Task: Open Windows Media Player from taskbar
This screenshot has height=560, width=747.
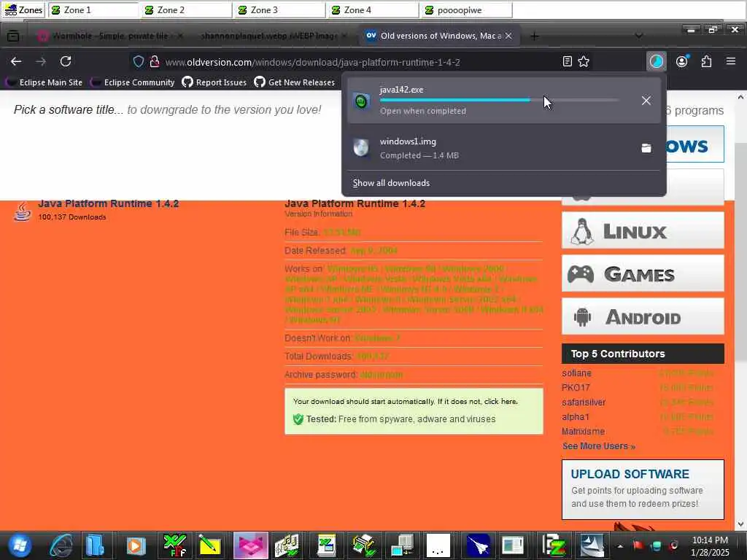Action: 135,545
